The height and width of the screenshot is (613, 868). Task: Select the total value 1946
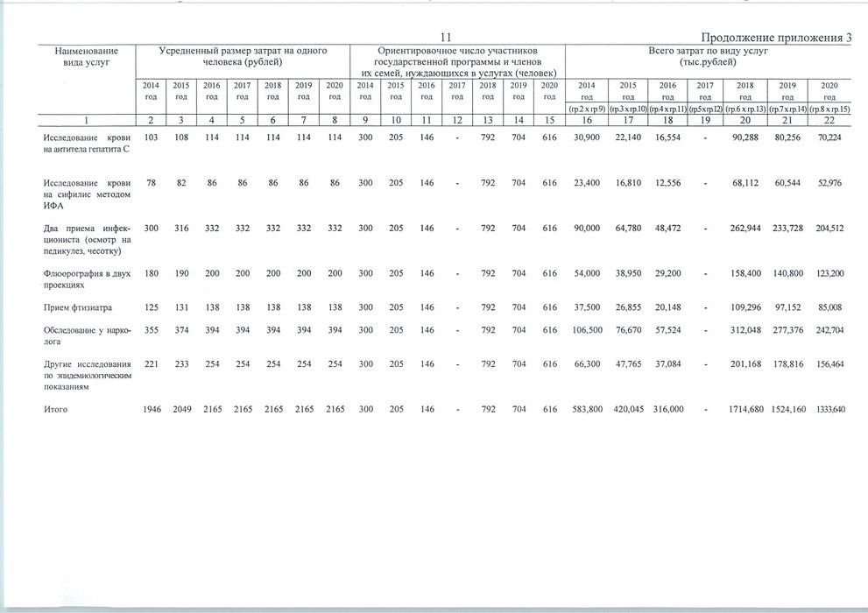152,410
